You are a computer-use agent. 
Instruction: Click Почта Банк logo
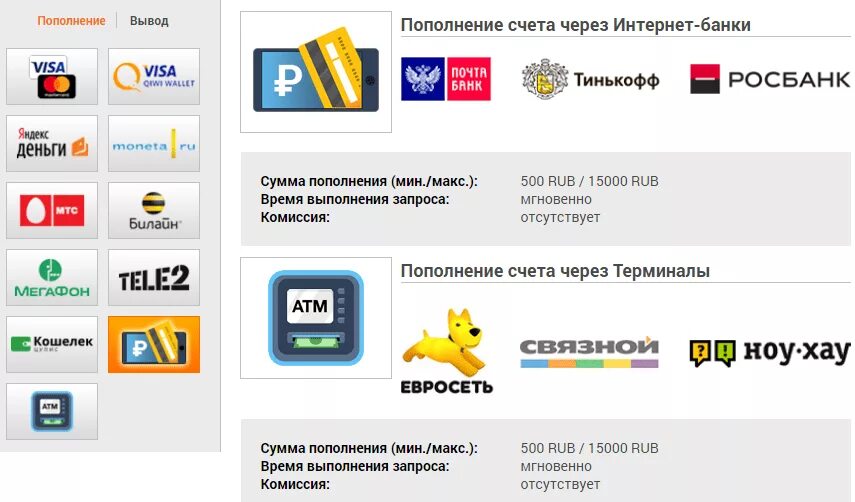(x=446, y=79)
